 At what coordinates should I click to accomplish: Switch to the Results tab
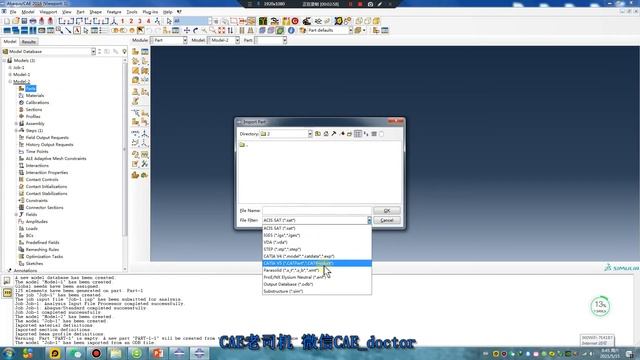(29, 42)
